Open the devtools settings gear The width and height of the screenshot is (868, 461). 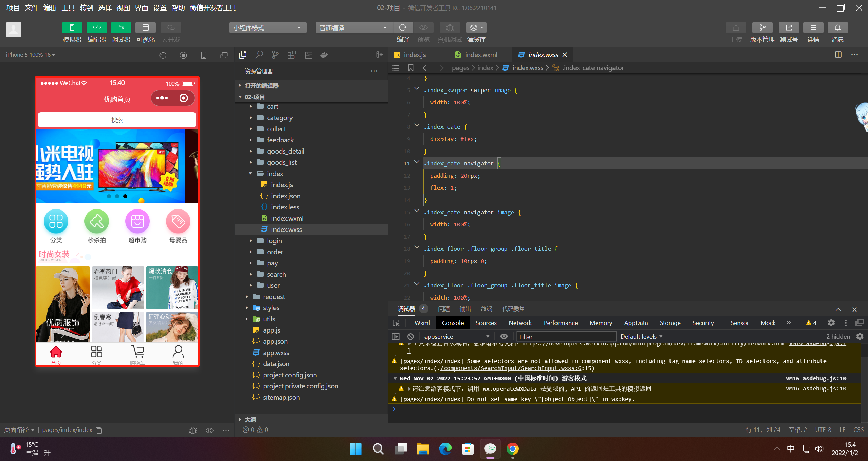click(x=831, y=323)
